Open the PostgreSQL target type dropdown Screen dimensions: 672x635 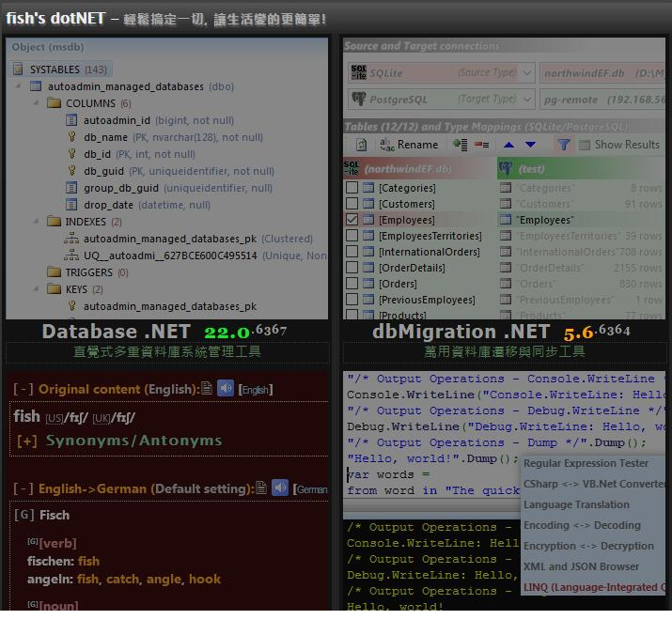tap(527, 100)
